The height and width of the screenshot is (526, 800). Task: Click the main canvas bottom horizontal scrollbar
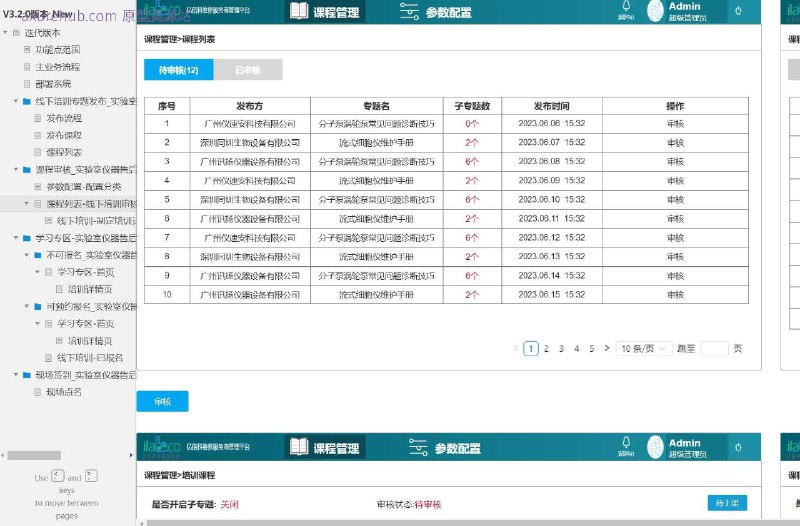point(473,523)
